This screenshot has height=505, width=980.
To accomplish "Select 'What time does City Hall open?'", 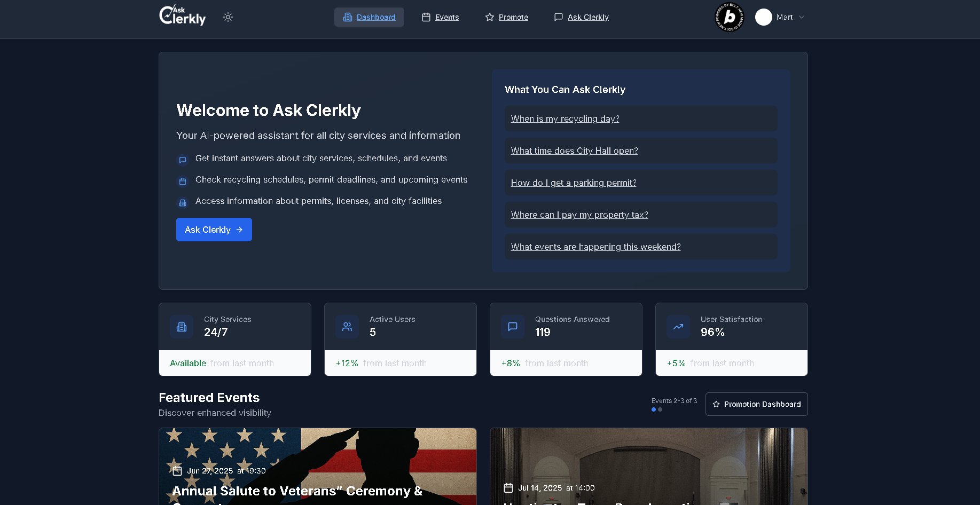I will 574,151.
